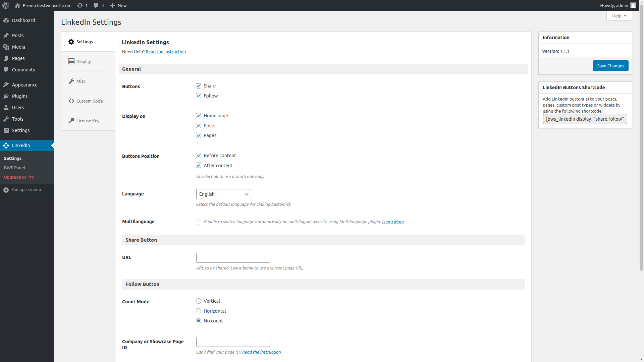Click the Collapse menu arrow icon
This screenshot has width=644, height=362.
click(x=6, y=190)
